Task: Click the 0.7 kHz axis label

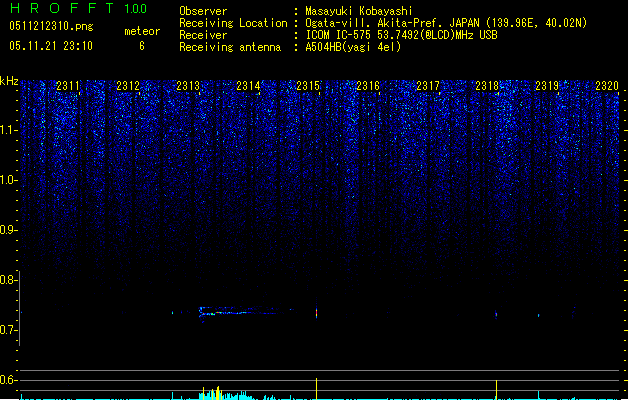Action: pyautogui.click(x=8, y=330)
